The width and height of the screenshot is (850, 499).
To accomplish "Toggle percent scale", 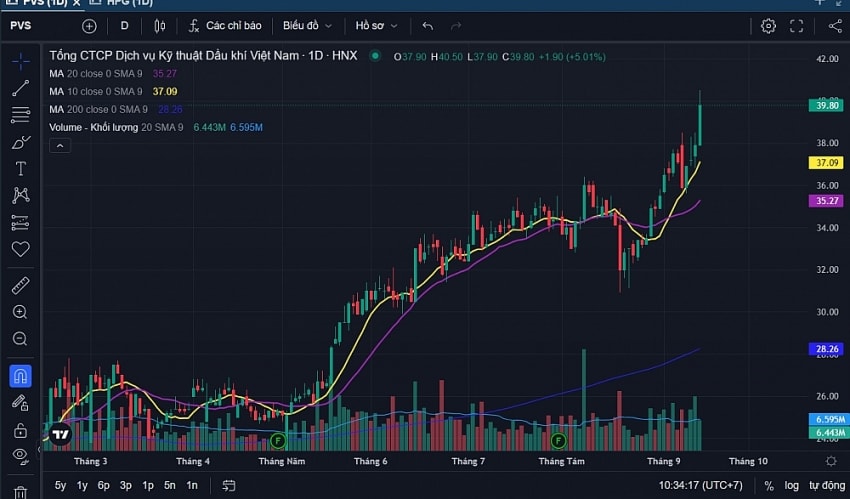I will [769, 485].
